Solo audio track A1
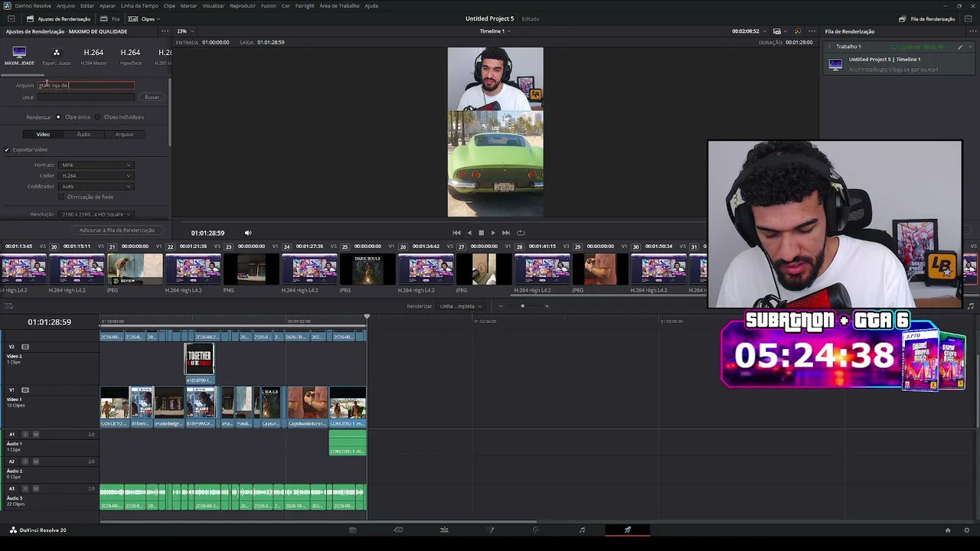The image size is (980, 551). [x=25, y=435]
